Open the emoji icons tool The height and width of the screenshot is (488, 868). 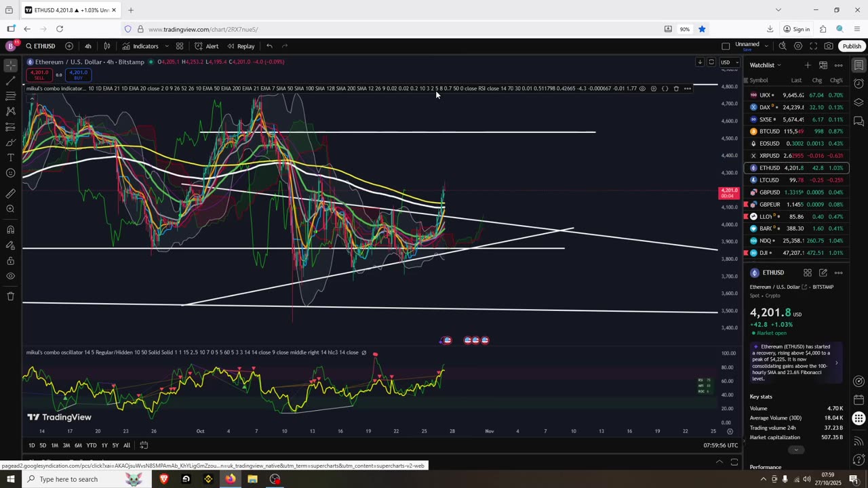[10, 173]
